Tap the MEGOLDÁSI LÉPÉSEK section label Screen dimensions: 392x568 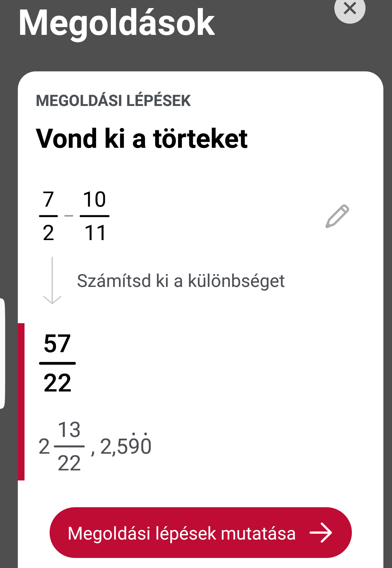(x=113, y=101)
